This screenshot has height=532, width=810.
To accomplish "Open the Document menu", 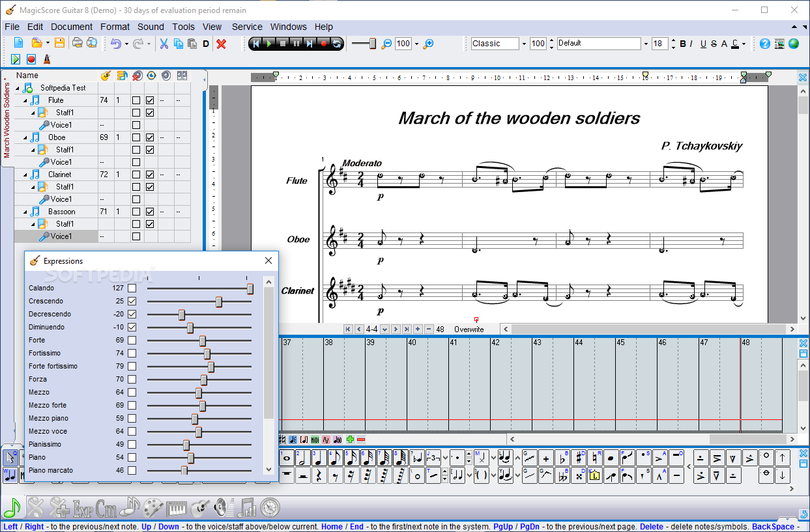I will tap(72, 27).
